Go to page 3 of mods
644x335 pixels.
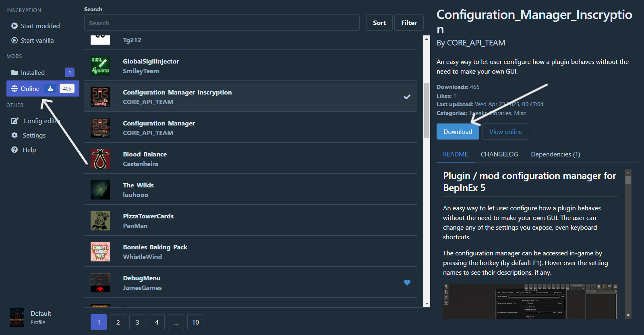[137, 322]
